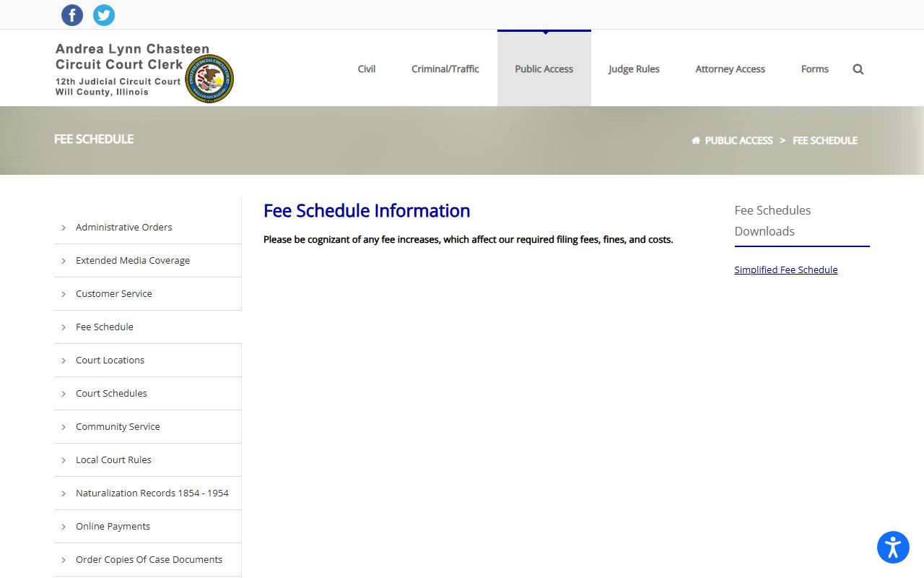Open Community Service in the sidebar
Image resolution: width=924 pixels, height=578 pixels.
pos(118,426)
